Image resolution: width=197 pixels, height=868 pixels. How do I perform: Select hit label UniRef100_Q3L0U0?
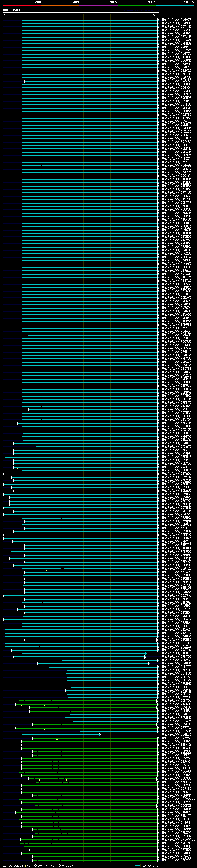(x=177, y=84)
